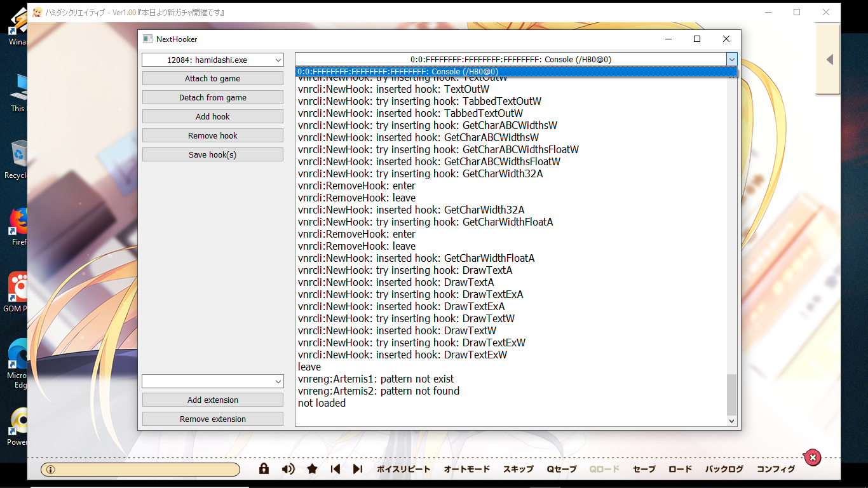Click the star favorite icon

(x=312, y=469)
